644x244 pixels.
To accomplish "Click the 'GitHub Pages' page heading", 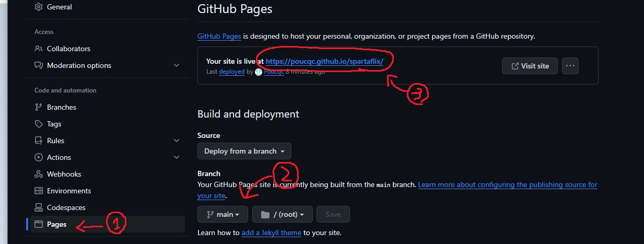I will pyautogui.click(x=235, y=8).
